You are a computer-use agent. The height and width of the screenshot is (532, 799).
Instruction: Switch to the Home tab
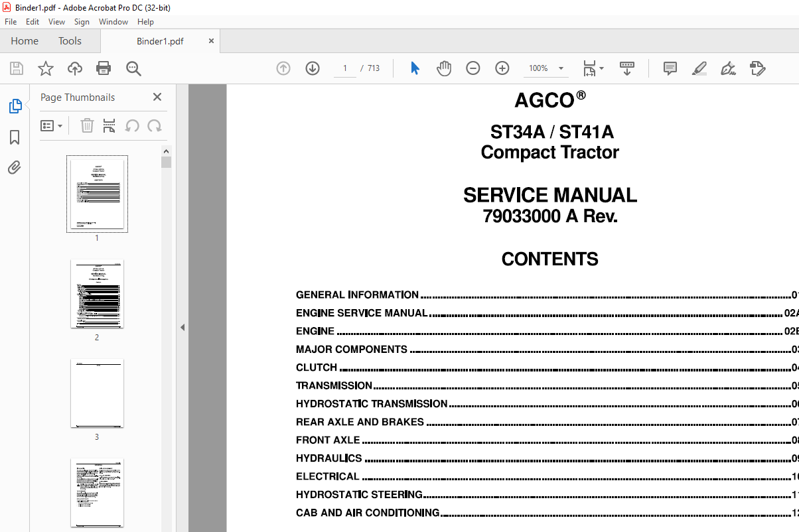pos(25,41)
